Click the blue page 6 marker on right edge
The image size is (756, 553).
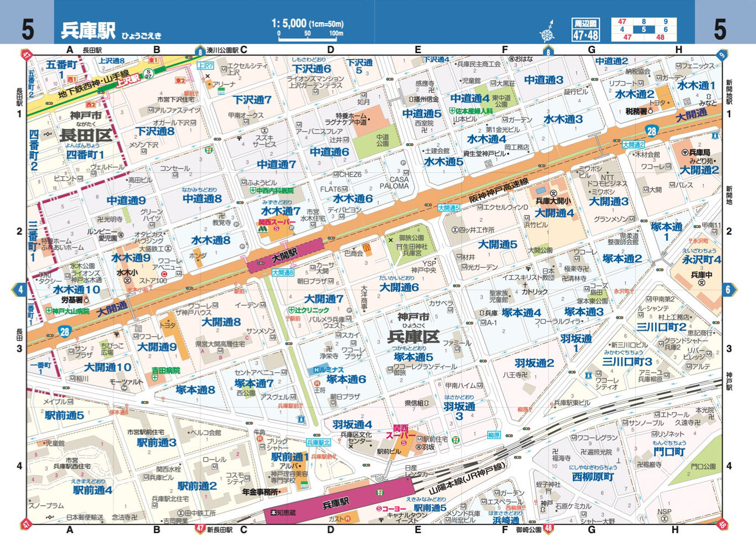coord(728,290)
